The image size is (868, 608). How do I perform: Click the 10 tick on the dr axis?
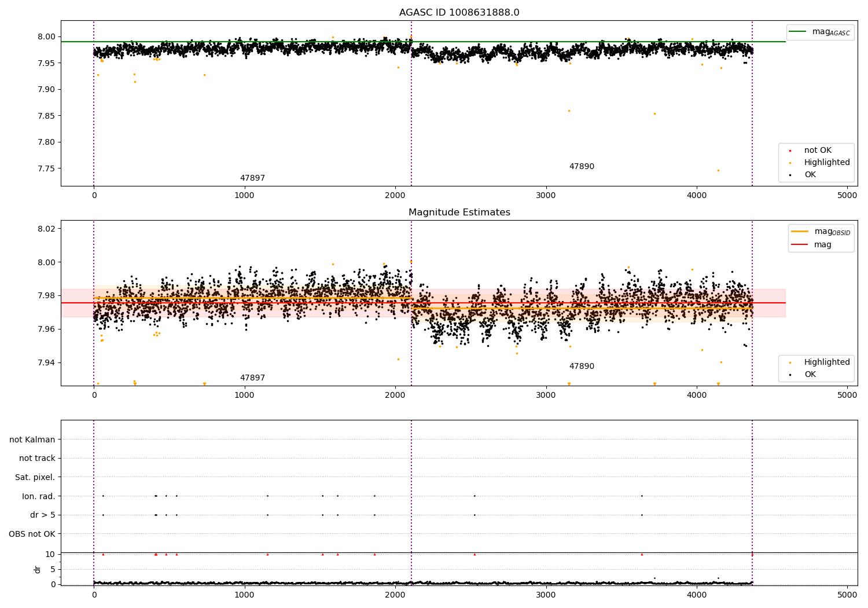tap(50, 554)
